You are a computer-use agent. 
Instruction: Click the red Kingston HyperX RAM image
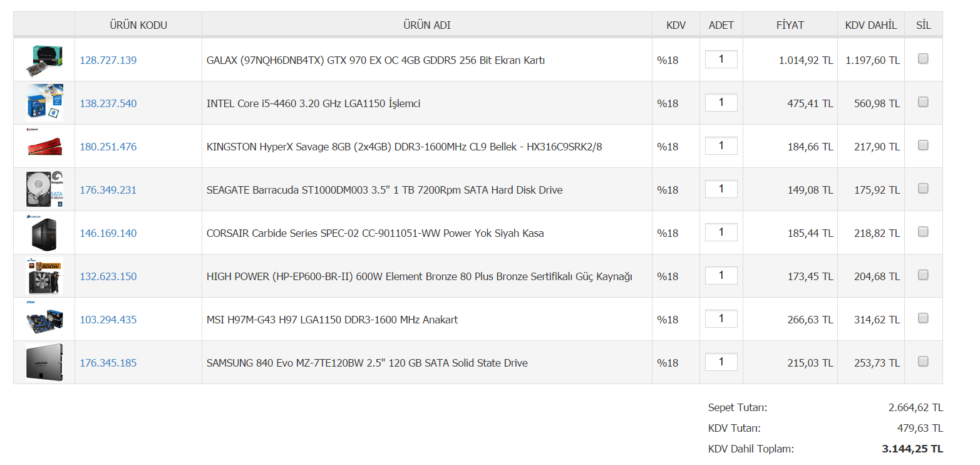point(44,145)
